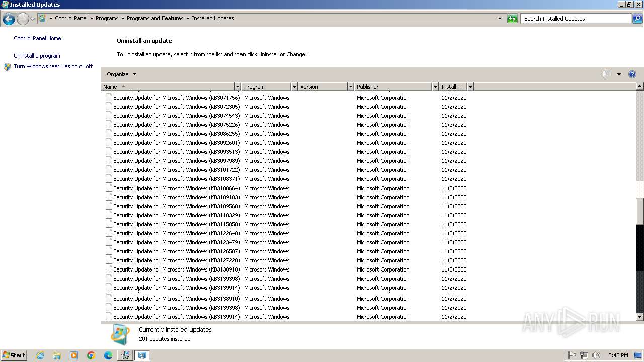Click the file icon of KB3086255
The image size is (644, 362).
109,134
